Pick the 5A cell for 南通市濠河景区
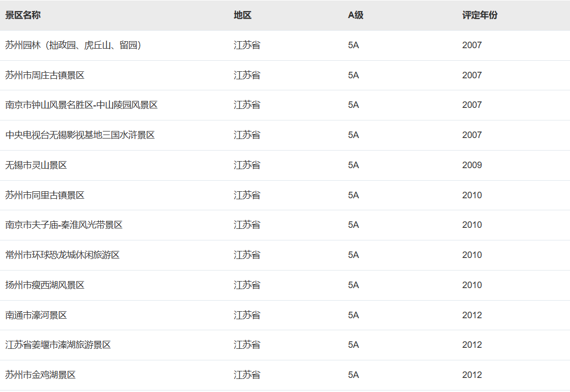The width and height of the screenshot is (570, 392). pyautogui.click(x=354, y=315)
